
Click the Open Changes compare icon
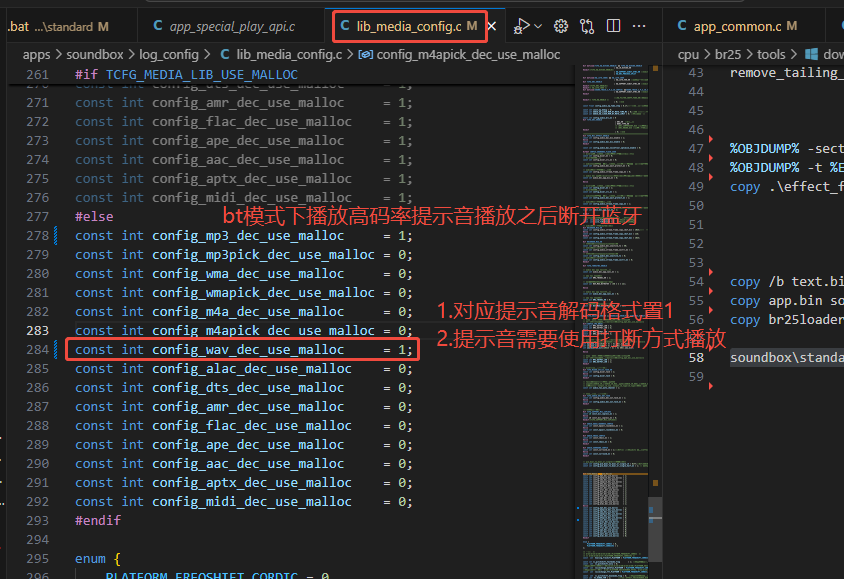pos(587,26)
